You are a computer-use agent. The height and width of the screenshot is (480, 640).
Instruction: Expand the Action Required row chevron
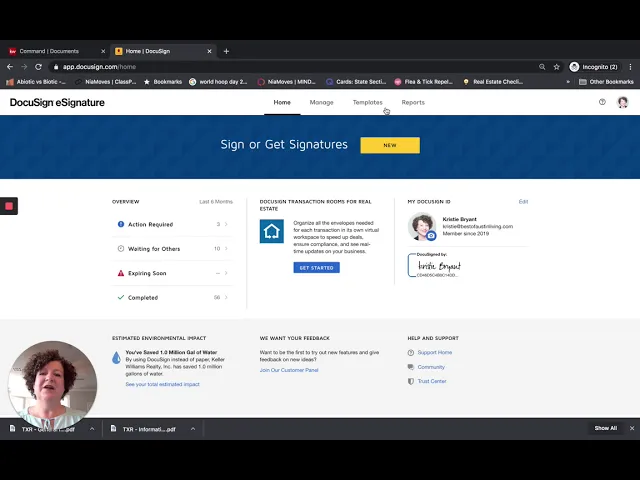point(226,224)
